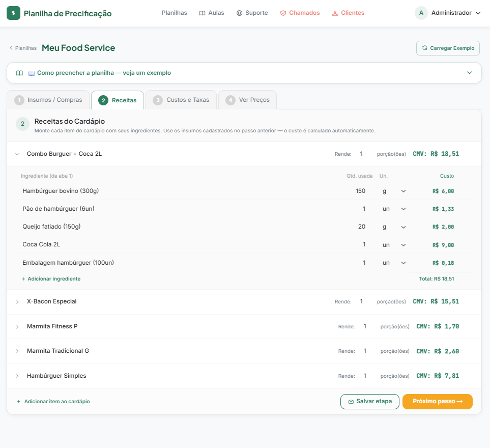This screenshot has width=490, height=448.
Task: Click the Planilha de Precificação title
Action: click(x=68, y=13)
